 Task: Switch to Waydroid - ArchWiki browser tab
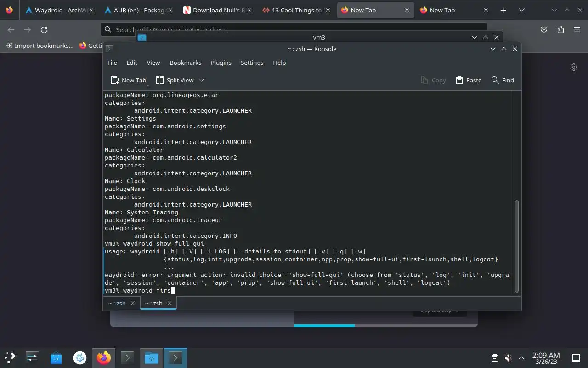tap(59, 10)
